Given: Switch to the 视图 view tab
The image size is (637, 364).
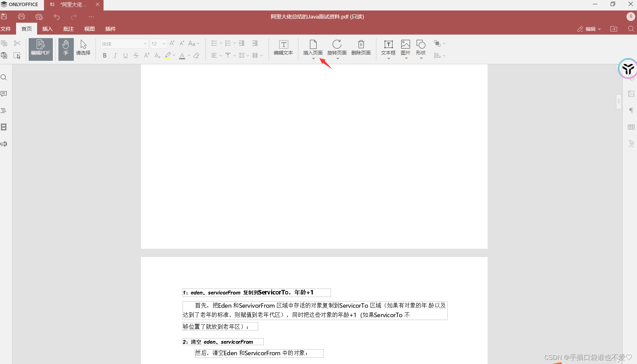Looking at the screenshot, I should [x=89, y=29].
